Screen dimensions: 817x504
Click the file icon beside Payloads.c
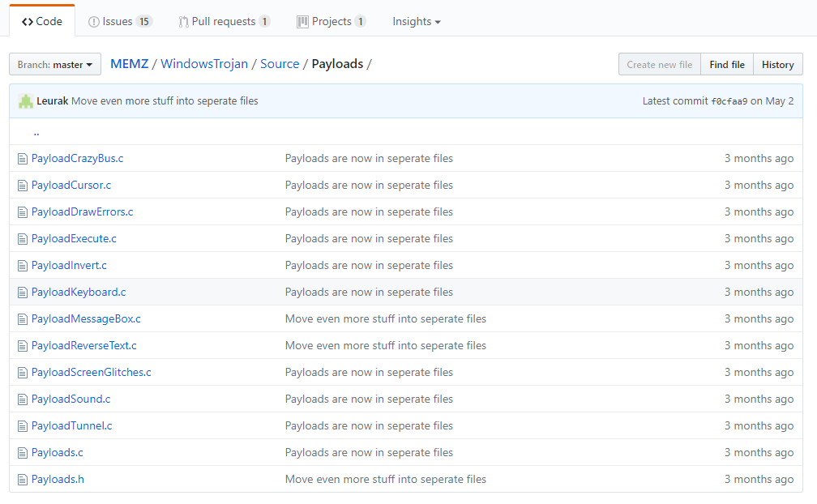click(23, 453)
